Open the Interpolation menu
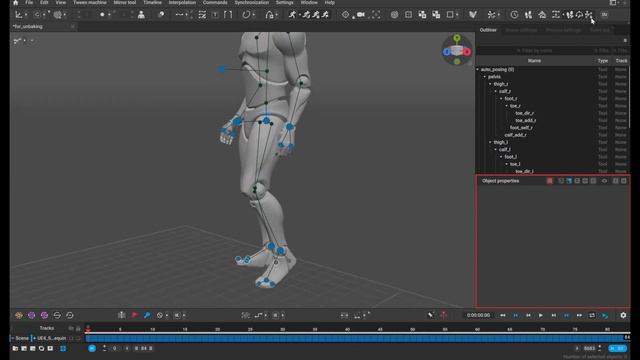640x360 pixels. (182, 2)
